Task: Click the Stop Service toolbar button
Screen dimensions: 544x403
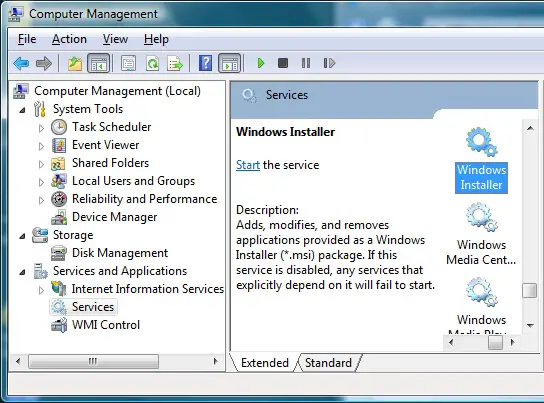Action: tap(283, 63)
